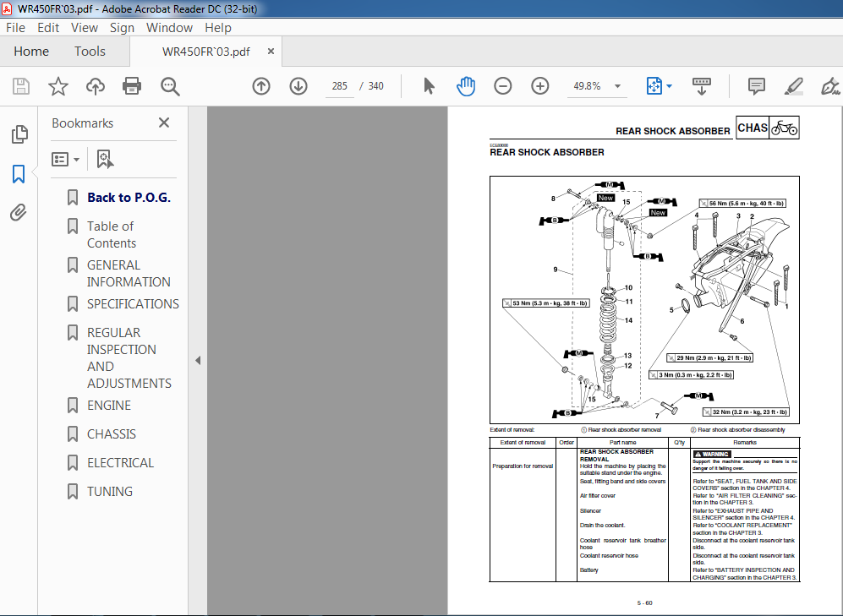The image size is (843, 616).
Task: Open bookmarks options menu
Action: coord(65,159)
